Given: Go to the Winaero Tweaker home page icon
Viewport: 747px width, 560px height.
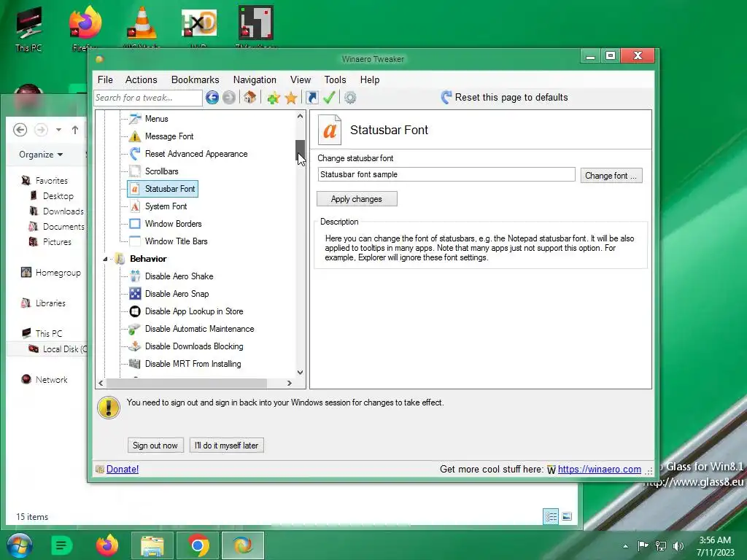Looking at the screenshot, I should (x=249, y=98).
